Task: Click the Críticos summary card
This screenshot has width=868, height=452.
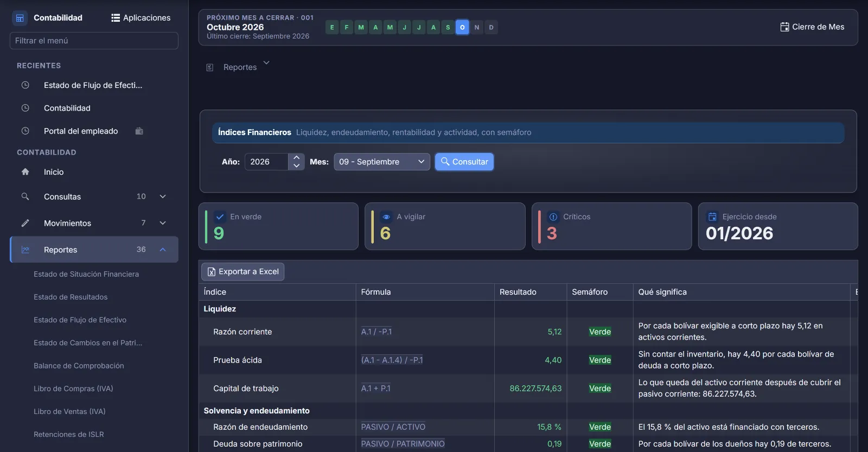Action: (611, 226)
